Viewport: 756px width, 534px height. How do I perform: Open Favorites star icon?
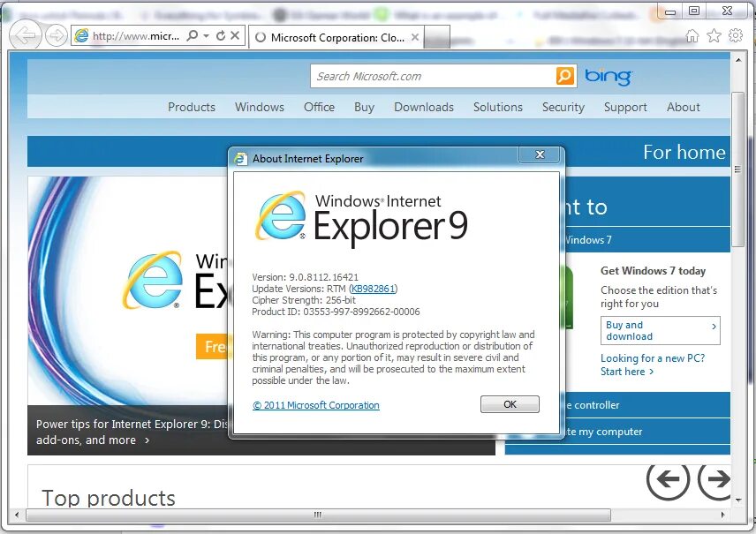coord(714,35)
